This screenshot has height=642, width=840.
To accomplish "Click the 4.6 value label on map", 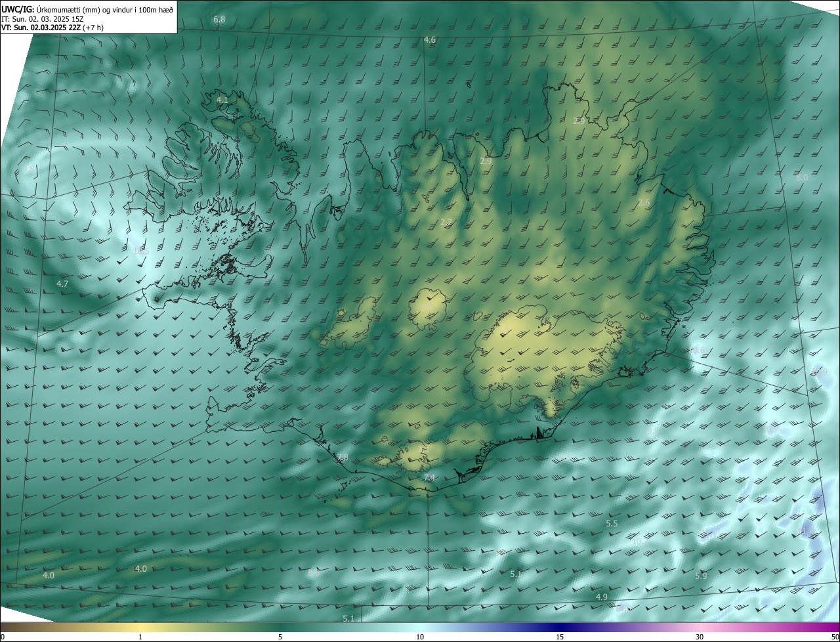I will coord(429,40).
